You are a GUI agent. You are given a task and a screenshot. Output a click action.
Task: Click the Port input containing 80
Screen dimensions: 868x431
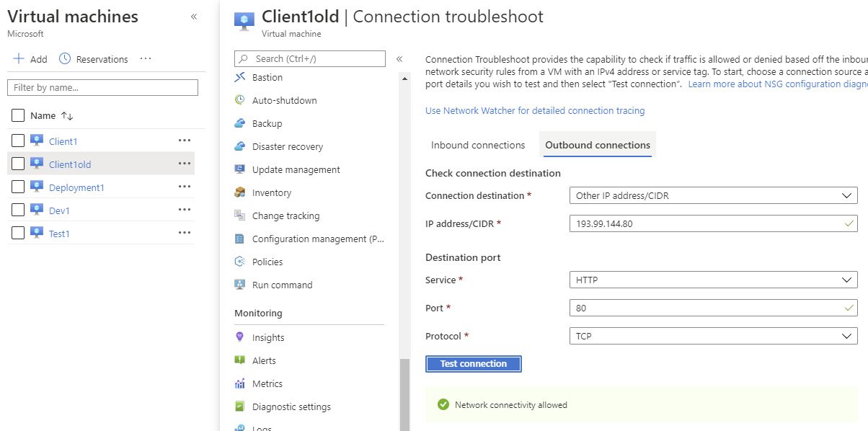(x=712, y=308)
